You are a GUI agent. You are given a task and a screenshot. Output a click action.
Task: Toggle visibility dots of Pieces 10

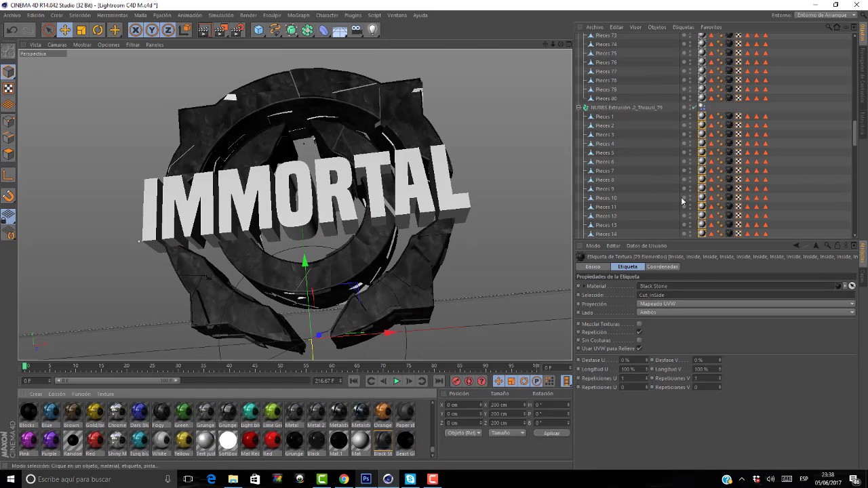690,198
